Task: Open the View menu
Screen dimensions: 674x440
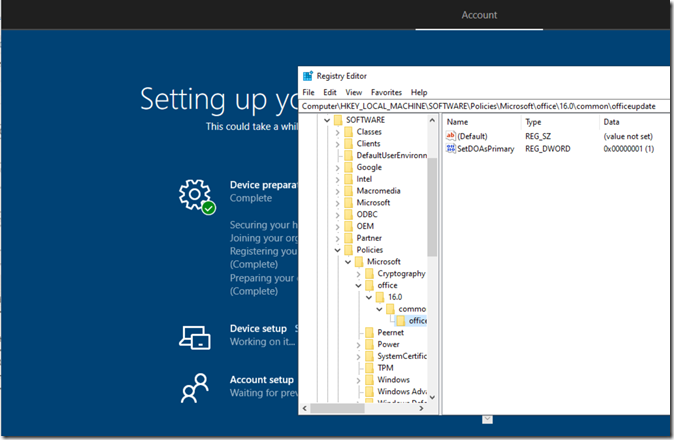Action: tap(353, 92)
